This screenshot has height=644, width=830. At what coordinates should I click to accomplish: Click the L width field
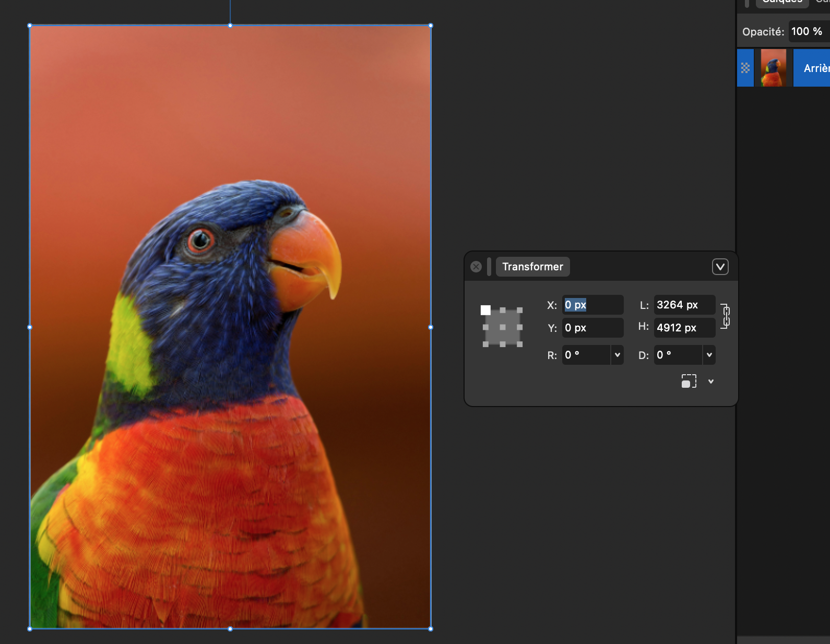[684, 305]
